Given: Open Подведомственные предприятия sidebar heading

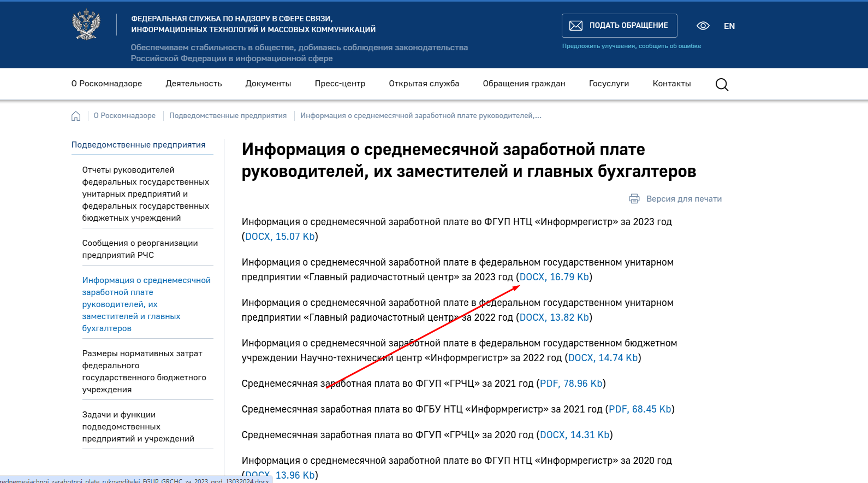Looking at the screenshot, I should 139,145.
